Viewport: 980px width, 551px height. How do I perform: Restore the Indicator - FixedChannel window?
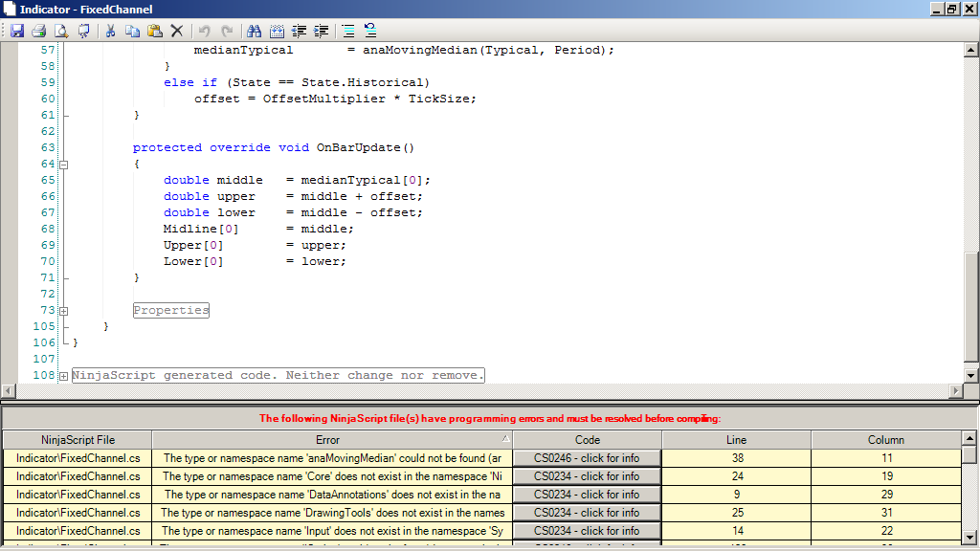click(x=951, y=9)
